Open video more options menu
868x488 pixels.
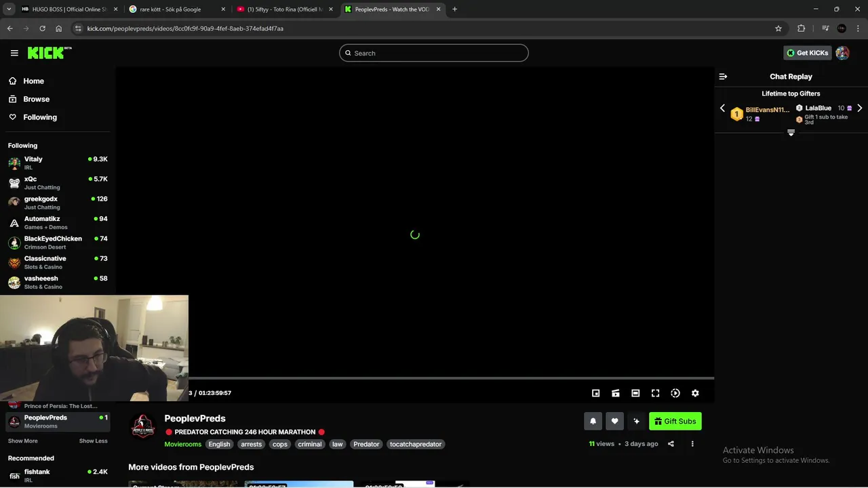point(692,444)
